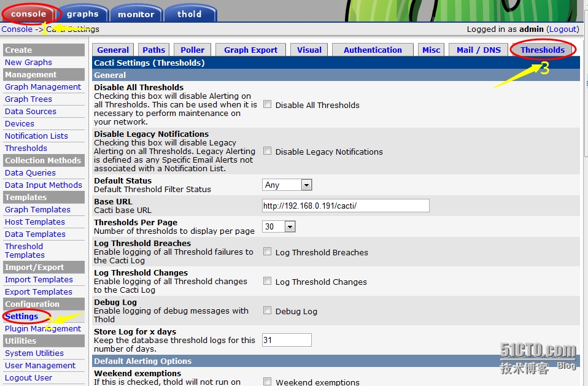Open the monitor top tab
This screenshot has height=386, width=588.
(x=136, y=14)
